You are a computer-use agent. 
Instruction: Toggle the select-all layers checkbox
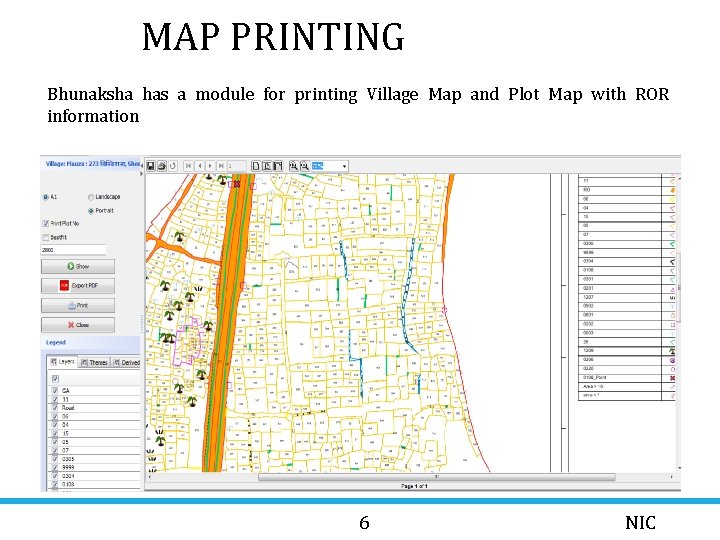point(56,379)
